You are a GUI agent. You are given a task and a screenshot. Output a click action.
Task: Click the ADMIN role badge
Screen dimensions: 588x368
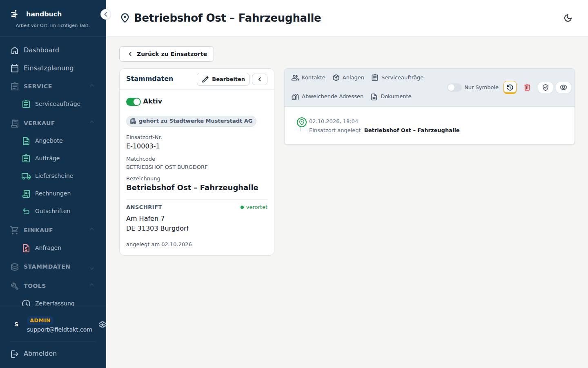click(40, 321)
